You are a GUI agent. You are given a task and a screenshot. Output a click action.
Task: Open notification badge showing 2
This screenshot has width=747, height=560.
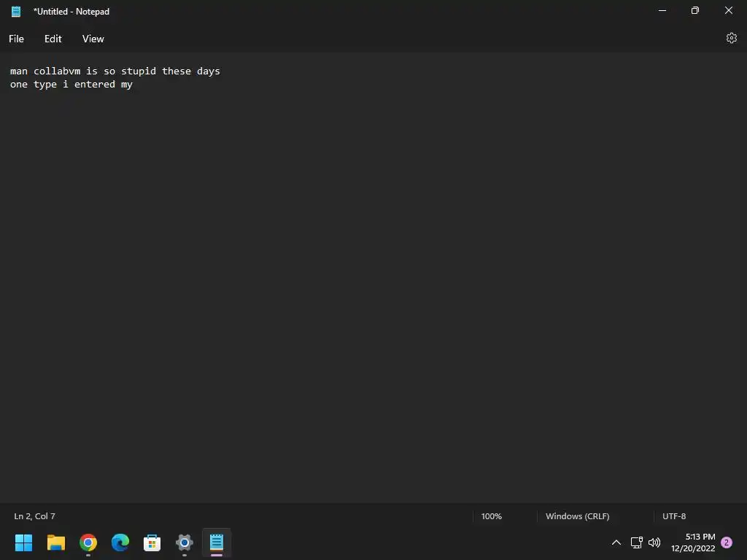click(x=727, y=542)
